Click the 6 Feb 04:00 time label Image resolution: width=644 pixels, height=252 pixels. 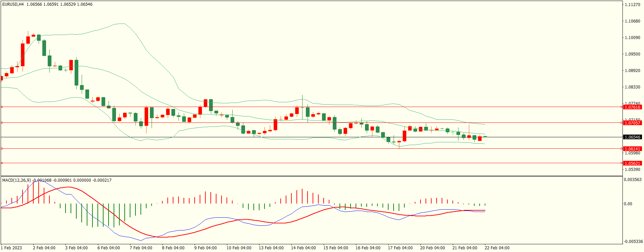click(109, 248)
